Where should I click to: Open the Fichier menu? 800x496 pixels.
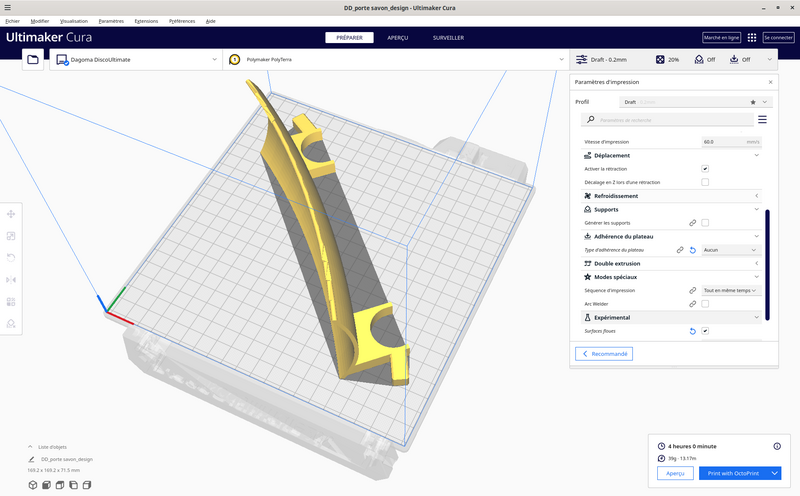pos(12,21)
